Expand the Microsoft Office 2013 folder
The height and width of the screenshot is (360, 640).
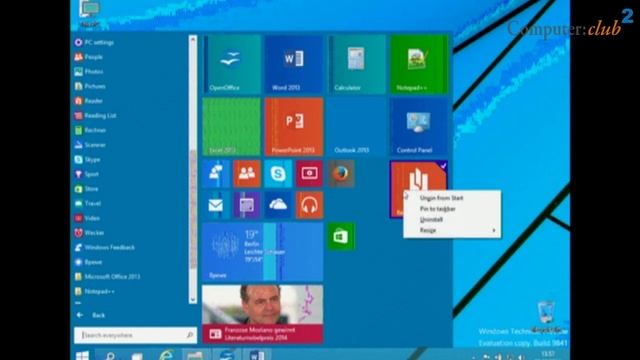tap(108, 277)
